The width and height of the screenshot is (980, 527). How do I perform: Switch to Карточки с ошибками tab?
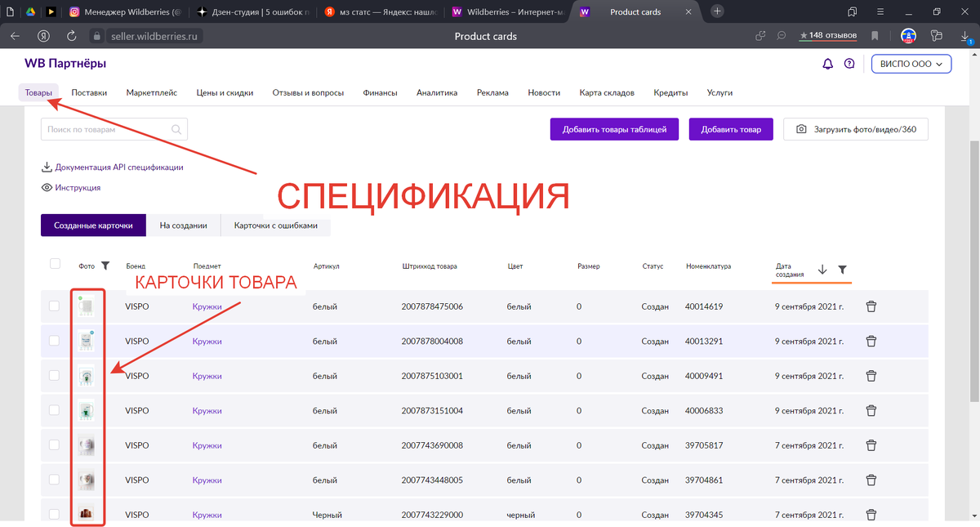click(276, 226)
